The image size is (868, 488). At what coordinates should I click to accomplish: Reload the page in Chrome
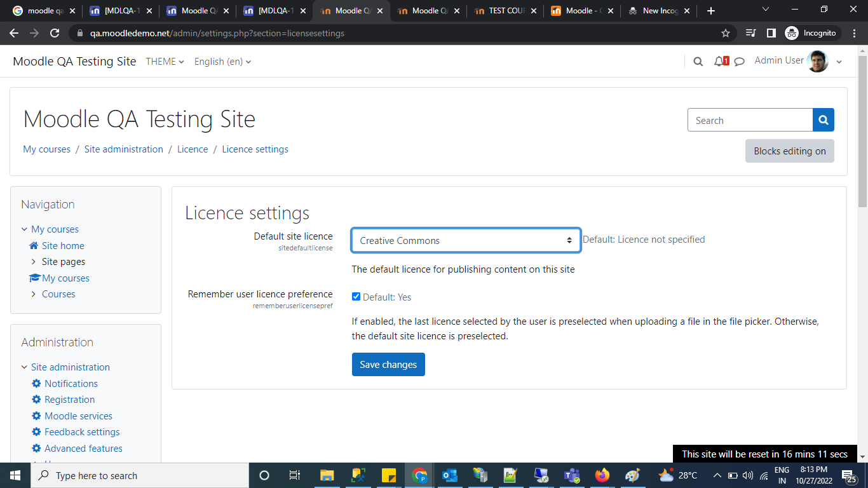click(55, 33)
